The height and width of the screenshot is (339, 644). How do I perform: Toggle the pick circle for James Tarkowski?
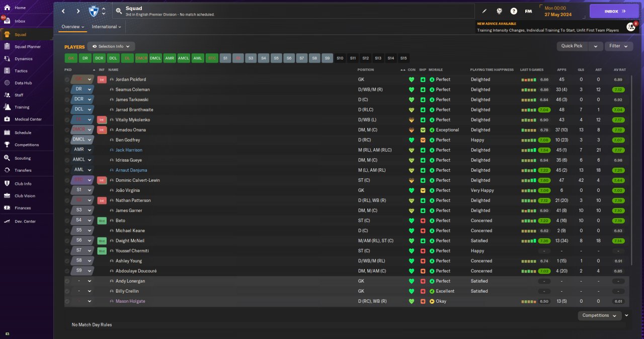point(67,100)
